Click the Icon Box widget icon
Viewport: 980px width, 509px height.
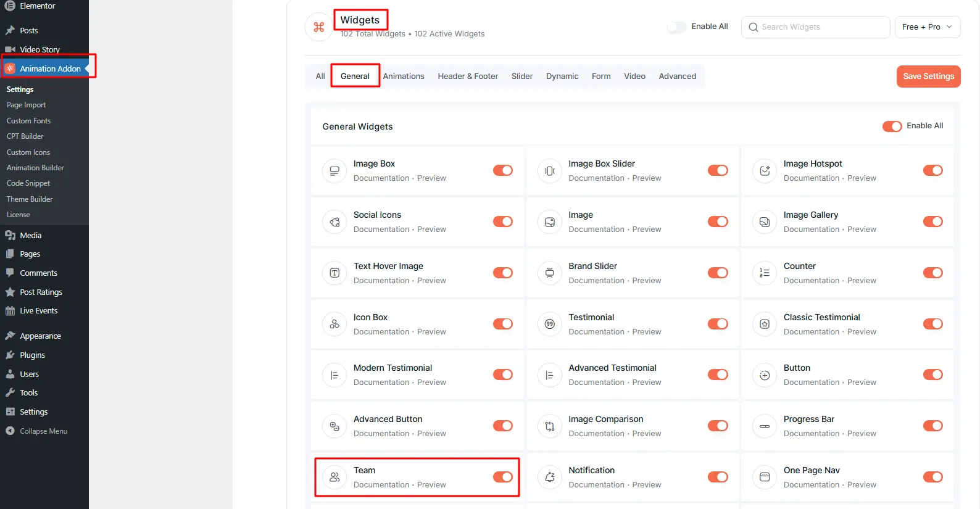point(334,324)
